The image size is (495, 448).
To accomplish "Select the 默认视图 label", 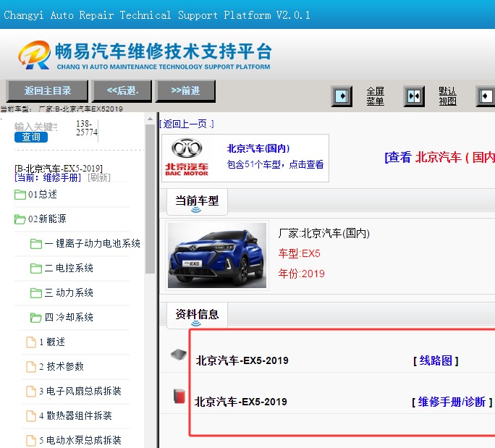I will (447, 96).
